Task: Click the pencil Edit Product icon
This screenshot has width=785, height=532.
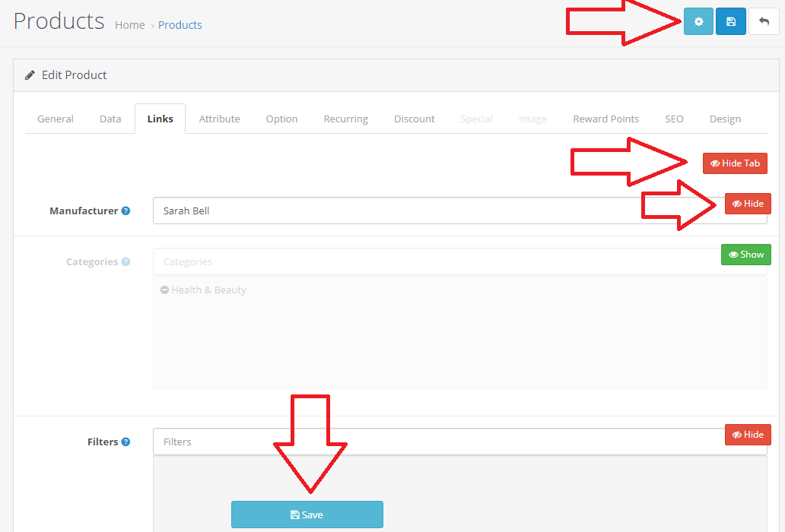Action: (x=30, y=75)
